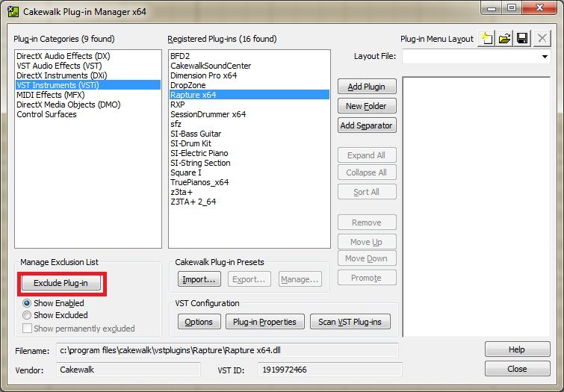Pick TruePianos_x64 from the plug-in list

coord(199,182)
